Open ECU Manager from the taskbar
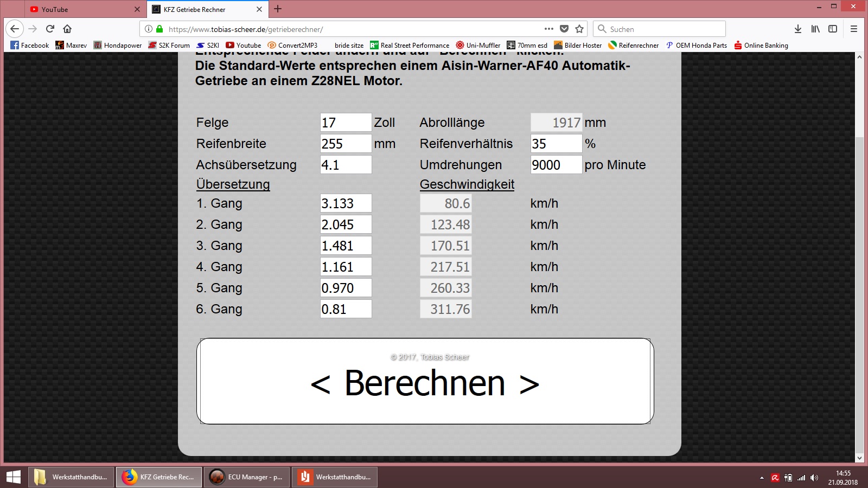 point(247,477)
